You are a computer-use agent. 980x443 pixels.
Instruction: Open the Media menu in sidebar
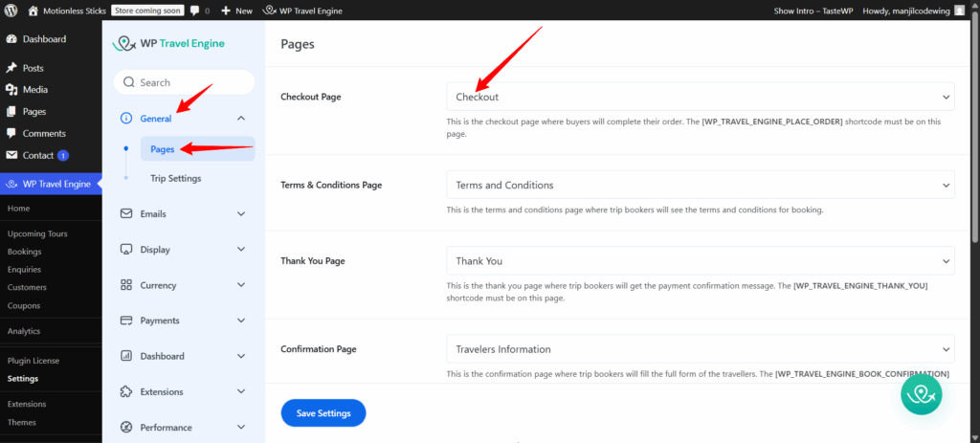coord(35,90)
